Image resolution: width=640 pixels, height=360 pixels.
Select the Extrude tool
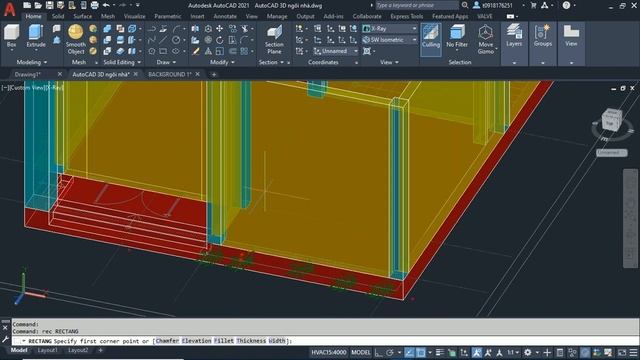[x=36, y=36]
